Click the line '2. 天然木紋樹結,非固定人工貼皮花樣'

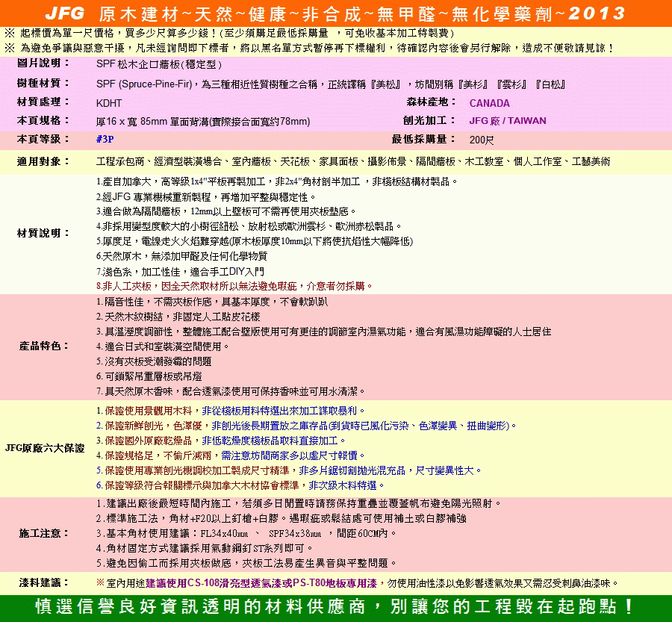click(x=178, y=317)
